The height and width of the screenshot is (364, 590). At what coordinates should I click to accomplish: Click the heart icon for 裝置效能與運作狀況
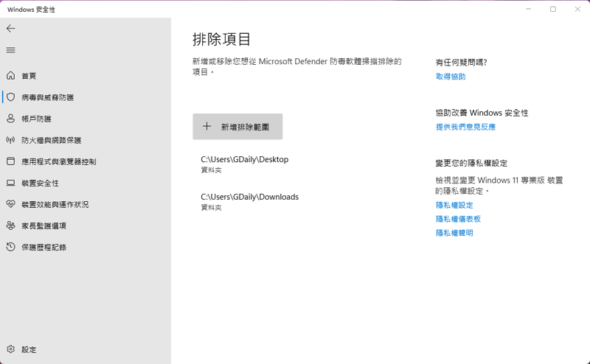pyautogui.click(x=10, y=204)
